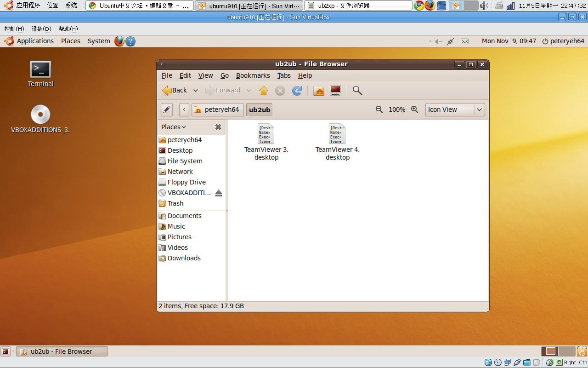Open the Home folder toolbar icon
Screen dimensions: 588x368
click(x=319, y=91)
